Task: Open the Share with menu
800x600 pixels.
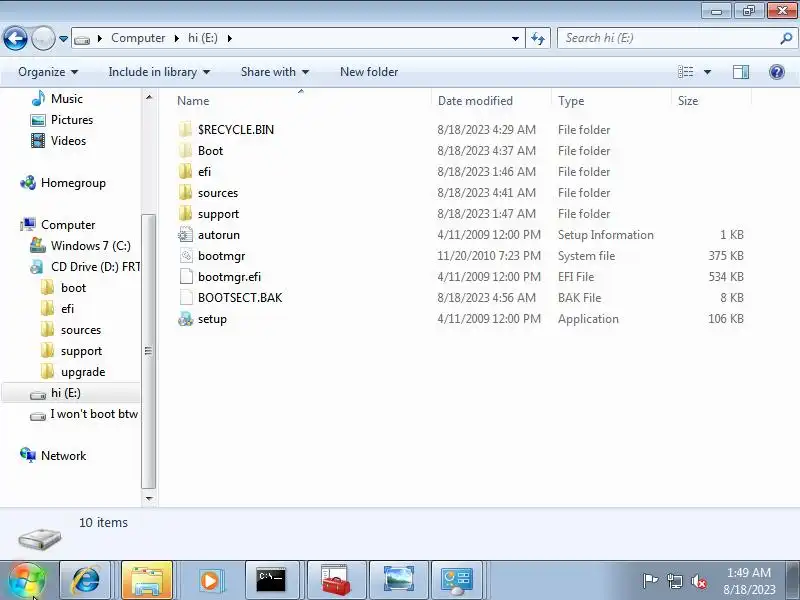Action: [x=274, y=72]
